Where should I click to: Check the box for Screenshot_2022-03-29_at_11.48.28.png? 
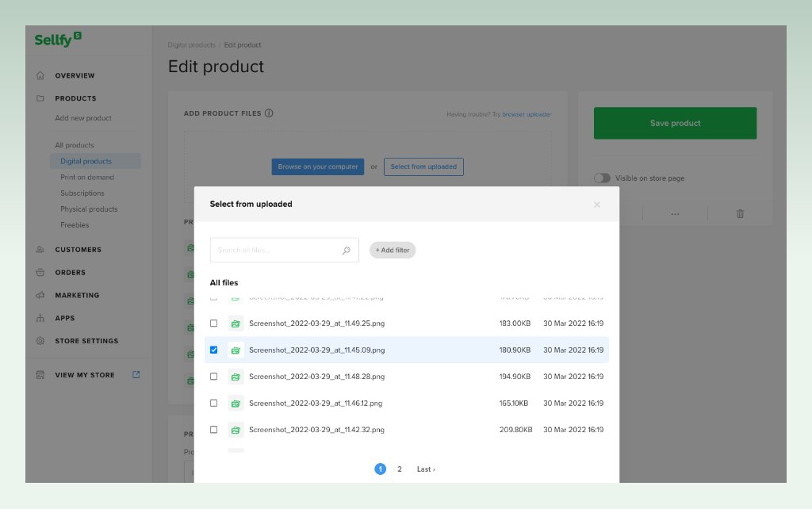point(214,377)
